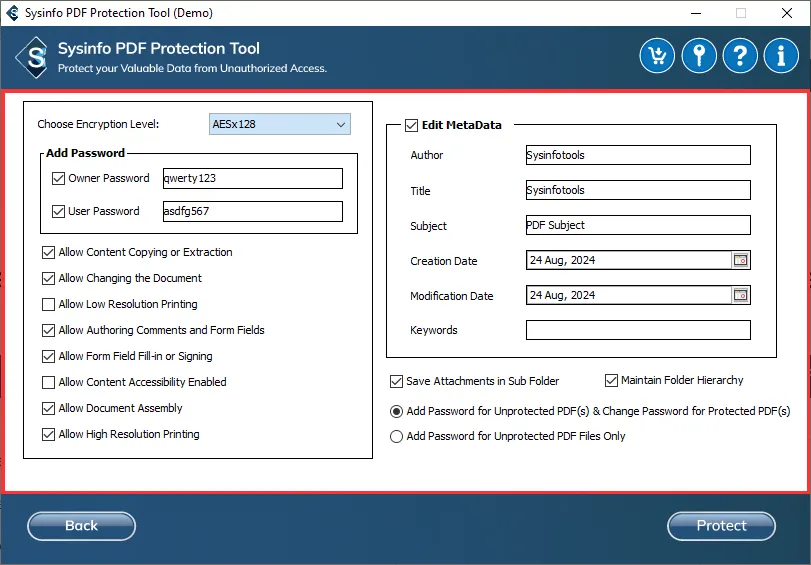Select Add Password for Unprotected PDF Files Only
The width and height of the screenshot is (811, 565).
click(x=397, y=436)
